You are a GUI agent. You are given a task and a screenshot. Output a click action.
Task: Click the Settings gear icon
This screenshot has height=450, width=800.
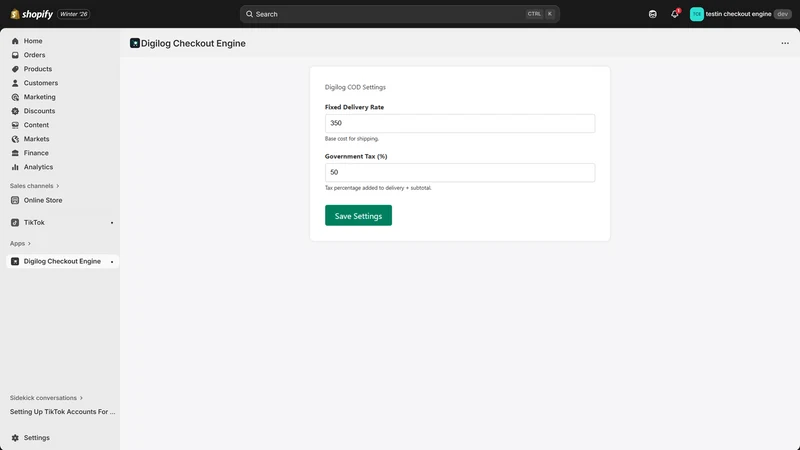[15, 438]
